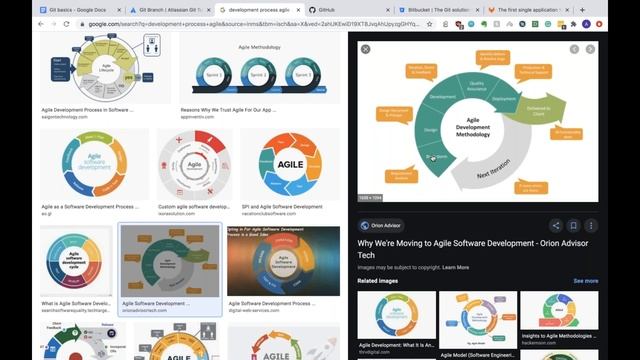Open the rocket AGILE image at bottom
The image size is (640, 360).
click(283, 342)
